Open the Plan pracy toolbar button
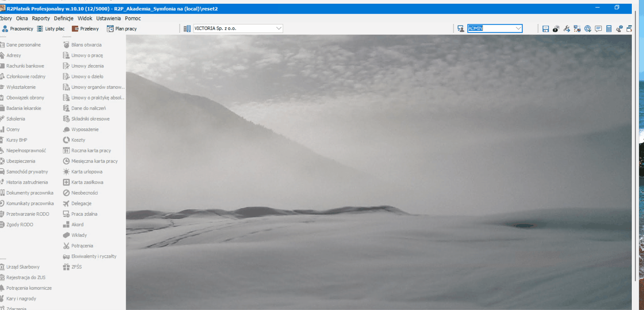 [x=122, y=29]
